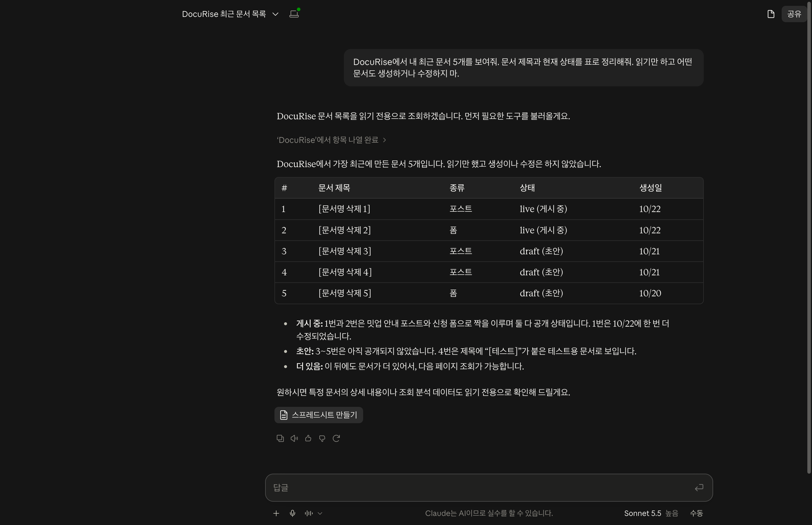Click the 스프레드시트 만들기 button
The height and width of the screenshot is (525, 812).
pos(318,415)
